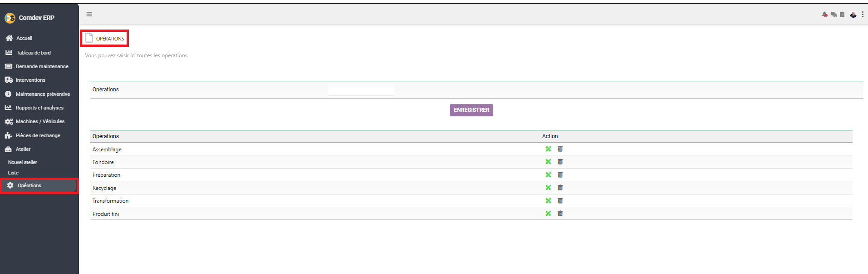
Task: Click the Maintenance préventive clock icon
Action: pos(8,94)
